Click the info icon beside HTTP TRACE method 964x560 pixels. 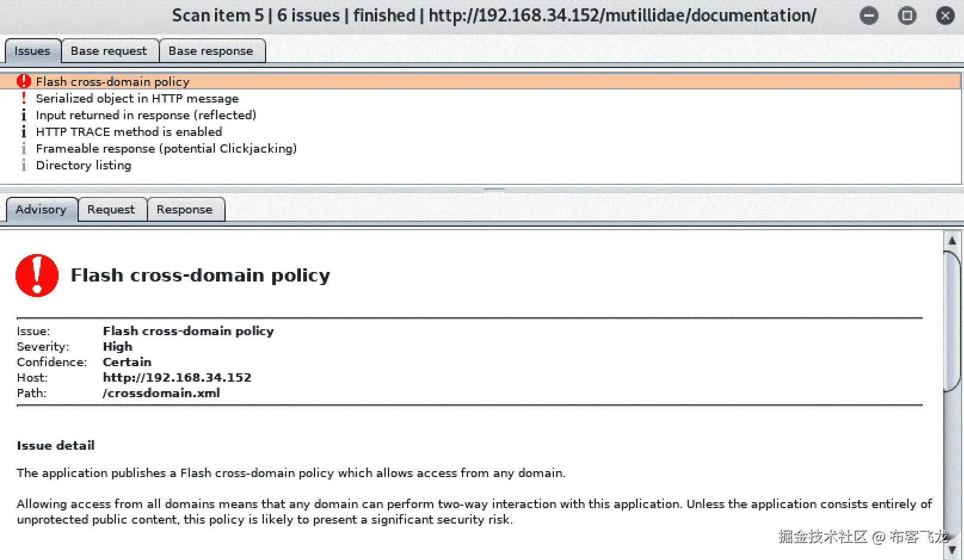click(24, 132)
